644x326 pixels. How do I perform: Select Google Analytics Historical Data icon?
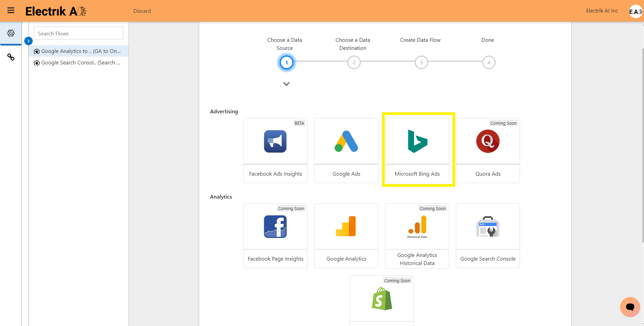(x=417, y=227)
